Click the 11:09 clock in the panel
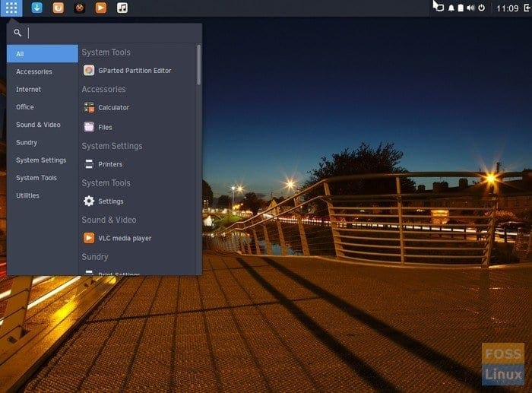 [x=507, y=8]
